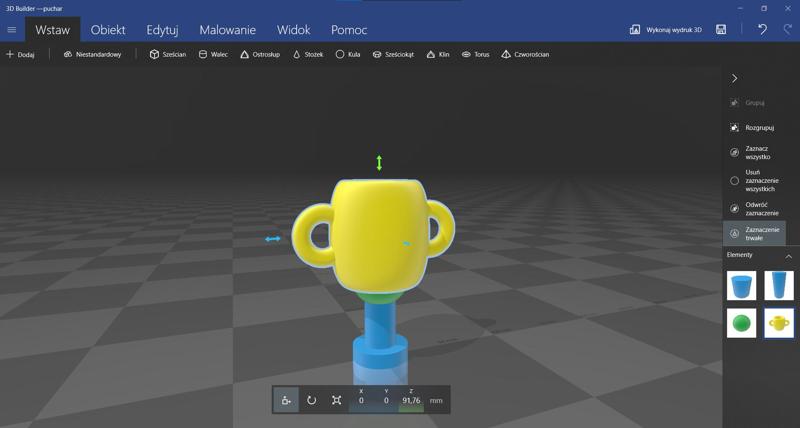
Task: Select the scale tool in bottom bar
Action: pos(336,400)
